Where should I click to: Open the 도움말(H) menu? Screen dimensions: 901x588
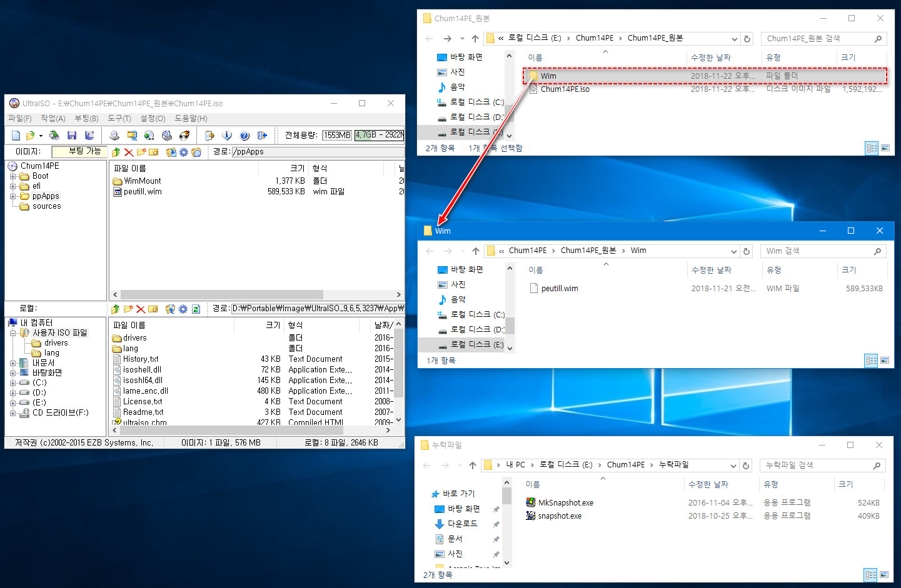(x=191, y=119)
